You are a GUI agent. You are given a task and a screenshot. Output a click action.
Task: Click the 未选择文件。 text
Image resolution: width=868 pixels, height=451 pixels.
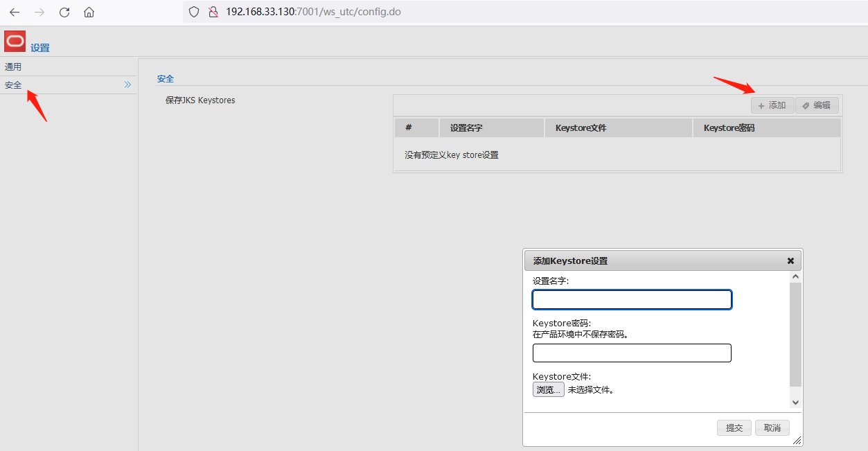591,390
